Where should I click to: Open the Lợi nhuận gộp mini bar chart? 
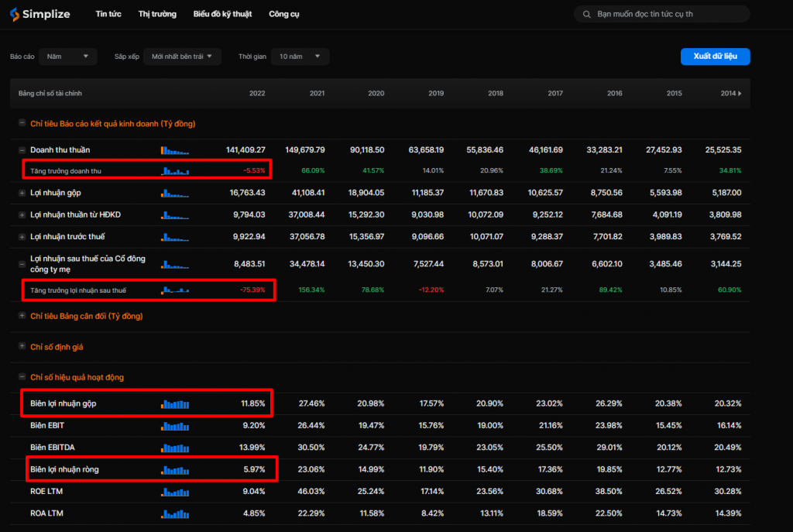(175, 193)
